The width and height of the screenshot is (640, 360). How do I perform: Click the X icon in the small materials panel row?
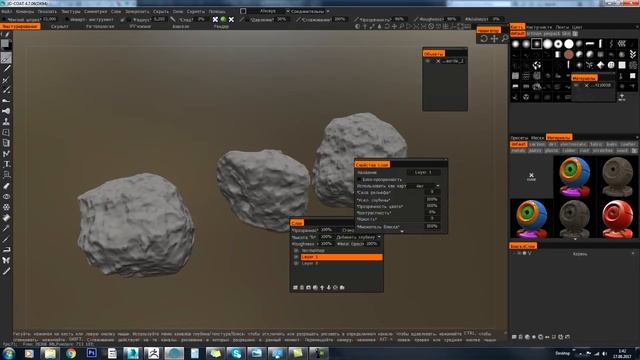587,85
